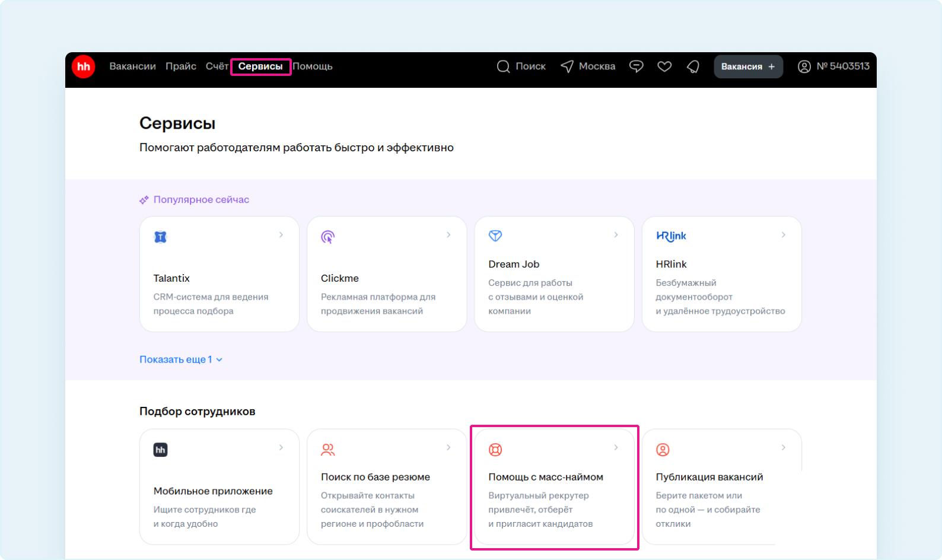Image resolution: width=942 pixels, height=560 pixels.
Task: Open the Счёт menu item
Action: (x=217, y=66)
